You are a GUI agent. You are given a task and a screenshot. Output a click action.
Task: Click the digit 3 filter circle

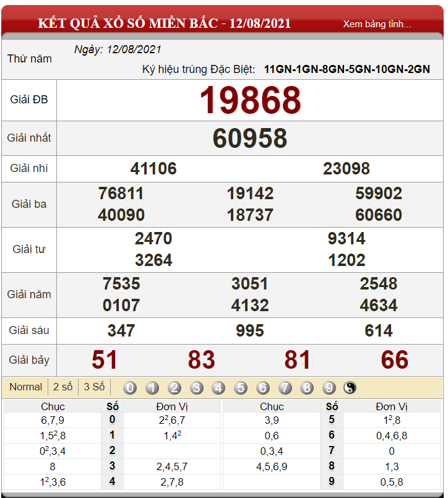[x=197, y=388]
